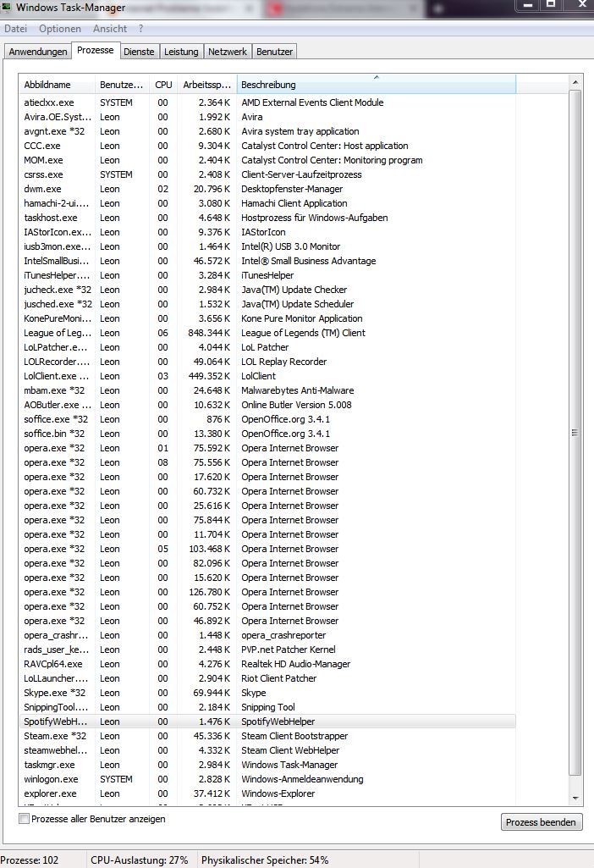Select the LoLPatcher process row

click(x=267, y=347)
